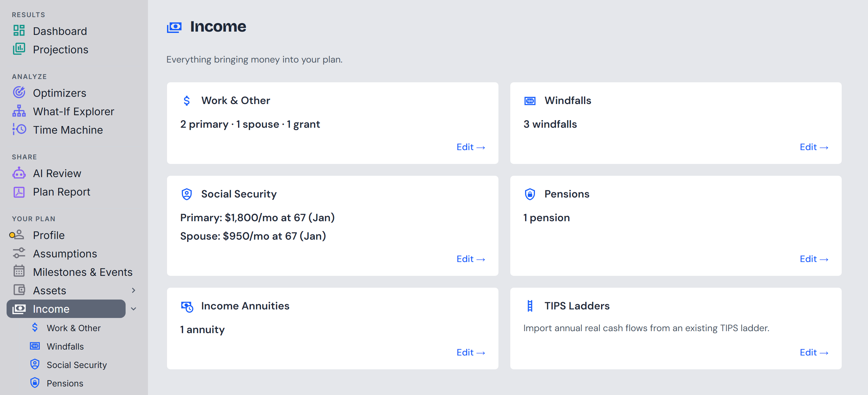Click the Plan Report PDF icon

[x=19, y=192]
